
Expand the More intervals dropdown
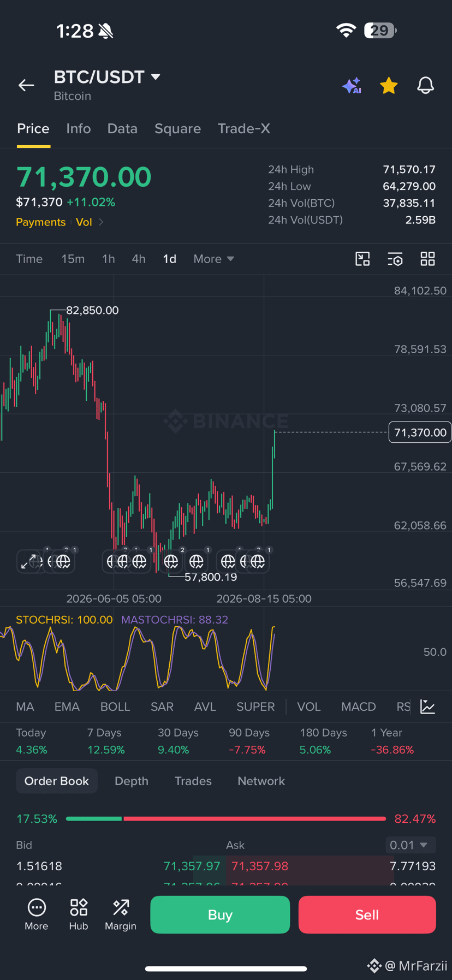(213, 259)
